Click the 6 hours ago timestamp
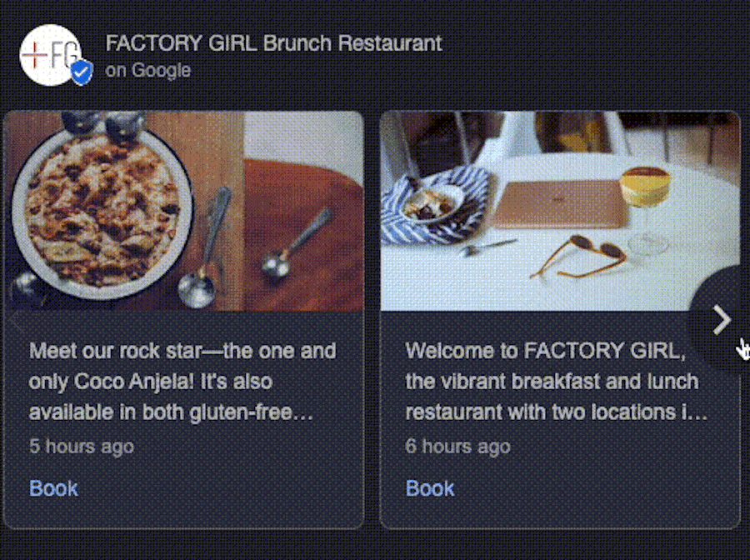The image size is (750, 560). point(457,447)
